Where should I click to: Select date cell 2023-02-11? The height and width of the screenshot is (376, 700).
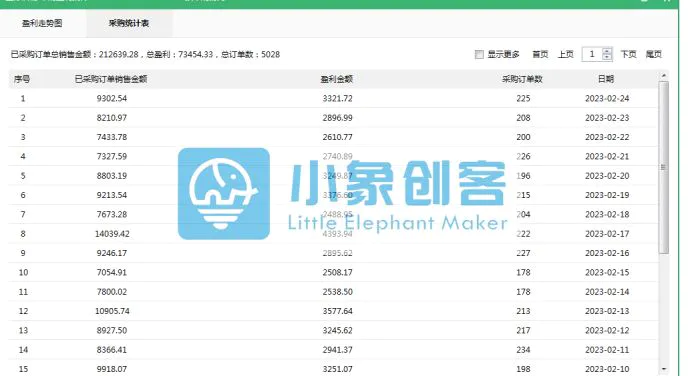[607, 350]
